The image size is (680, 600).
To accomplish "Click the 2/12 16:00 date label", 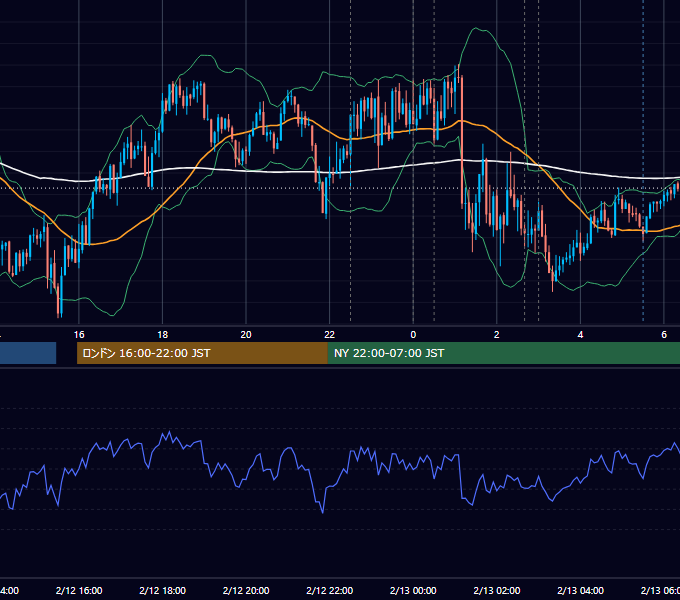I will 79,590.
